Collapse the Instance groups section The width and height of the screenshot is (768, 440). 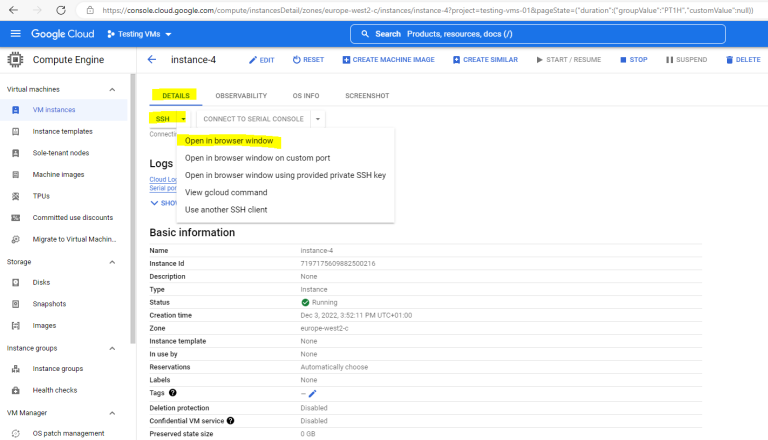coord(112,348)
